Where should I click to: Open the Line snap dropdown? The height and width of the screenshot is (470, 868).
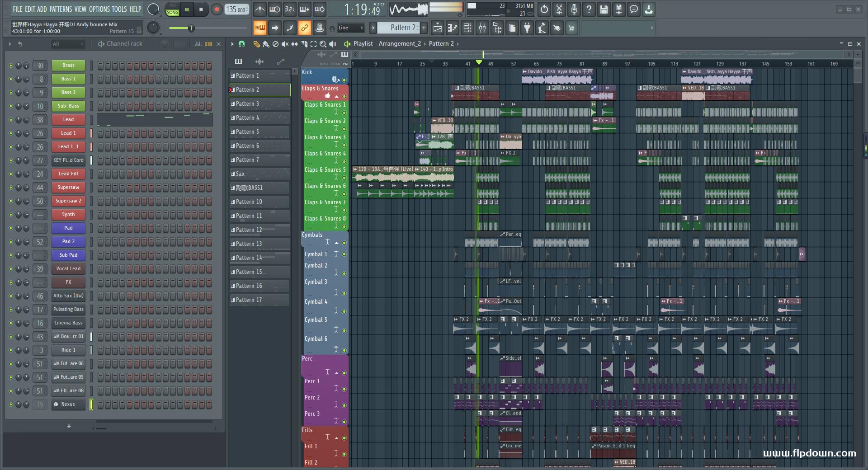pyautogui.click(x=351, y=28)
